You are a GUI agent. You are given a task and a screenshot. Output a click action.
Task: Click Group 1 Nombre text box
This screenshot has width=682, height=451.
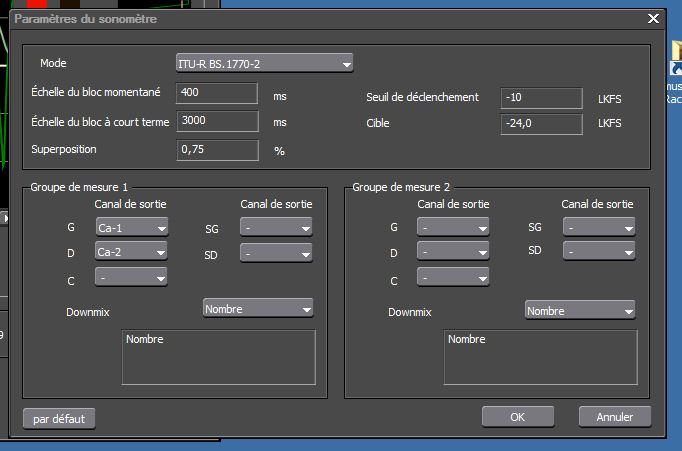pos(220,357)
